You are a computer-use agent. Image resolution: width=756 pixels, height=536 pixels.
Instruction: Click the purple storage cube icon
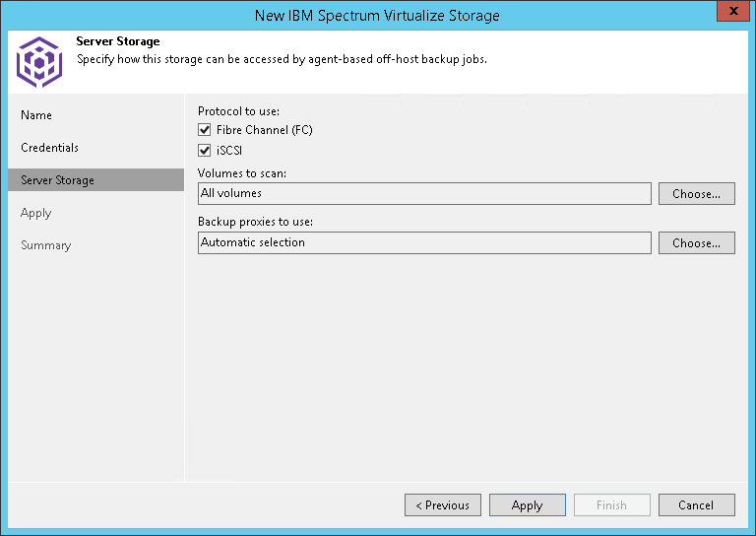[39, 62]
